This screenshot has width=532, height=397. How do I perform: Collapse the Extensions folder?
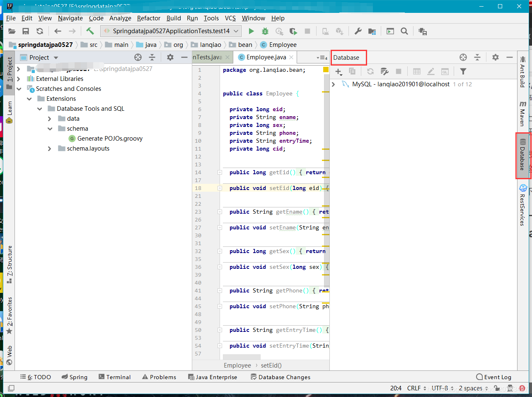(29, 99)
